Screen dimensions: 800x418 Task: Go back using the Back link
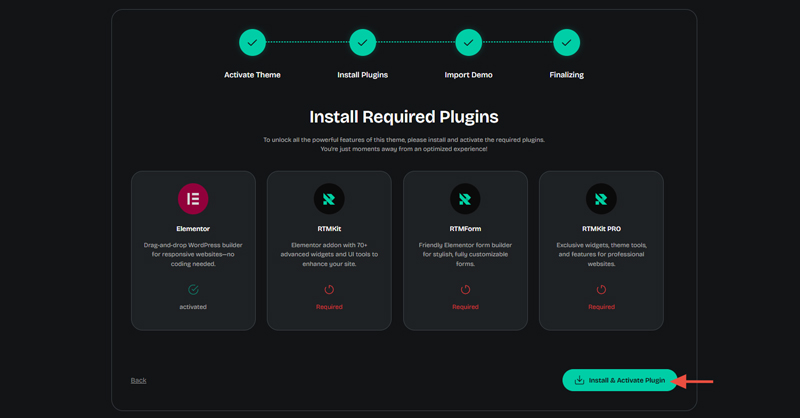[x=138, y=380]
